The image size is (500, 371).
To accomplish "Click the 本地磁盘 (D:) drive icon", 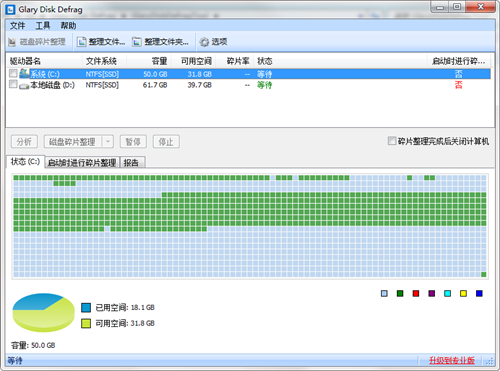I will click(24, 85).
